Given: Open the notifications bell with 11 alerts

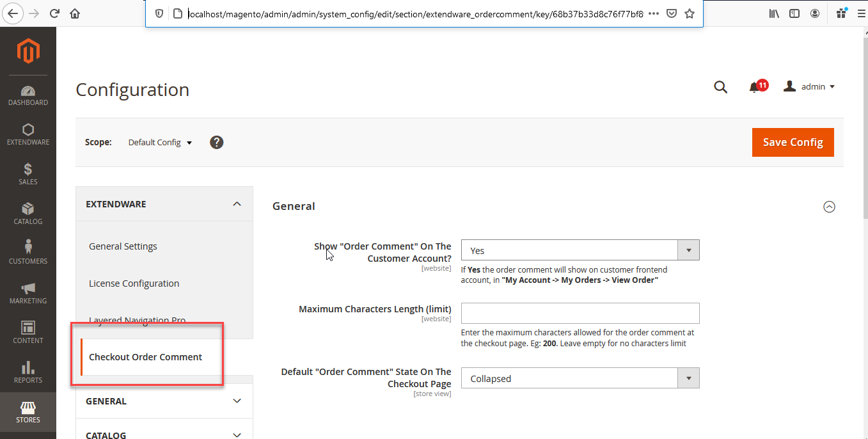Looking at the screenshot, I should pos(757,86).
